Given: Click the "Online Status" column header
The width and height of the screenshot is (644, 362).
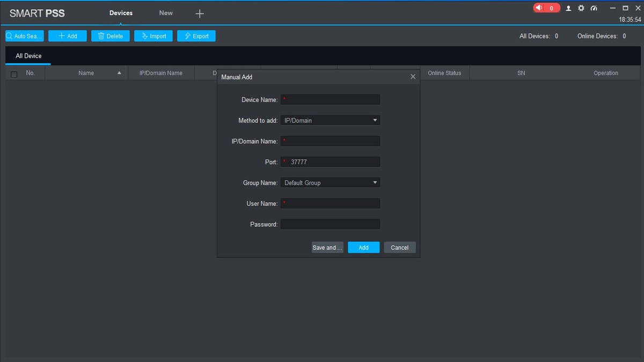Looking at the screenshot, I should pyautogui.click(x=444, y=73).
